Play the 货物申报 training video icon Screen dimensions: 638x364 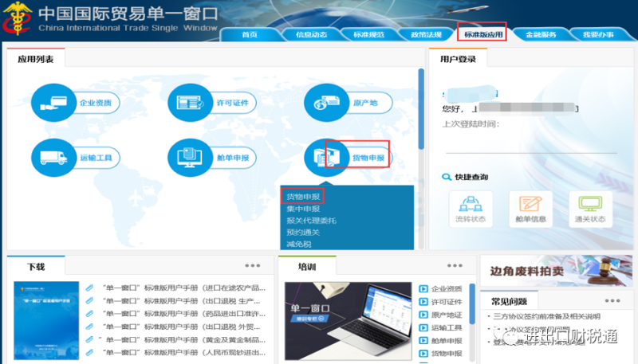pyautogui.click(x=423, y=354)
